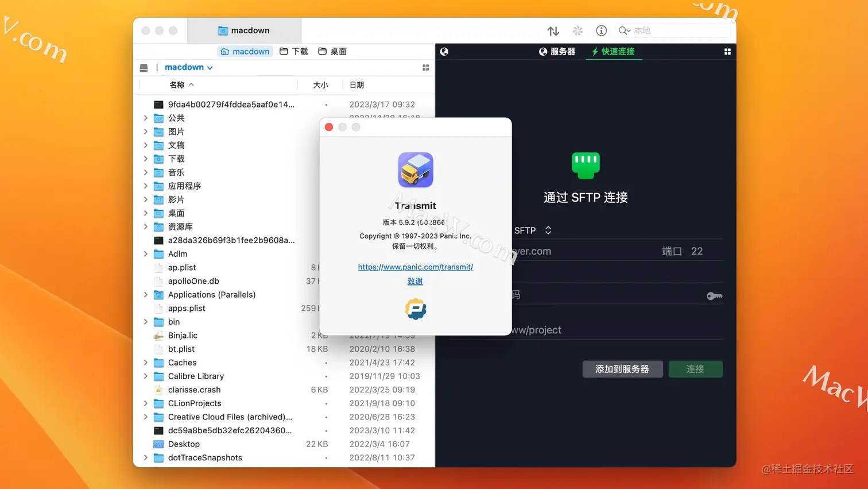
Task: Click the Applications (Parallels) folder icon
Action: pyautogui.click(x=159, y=294)
